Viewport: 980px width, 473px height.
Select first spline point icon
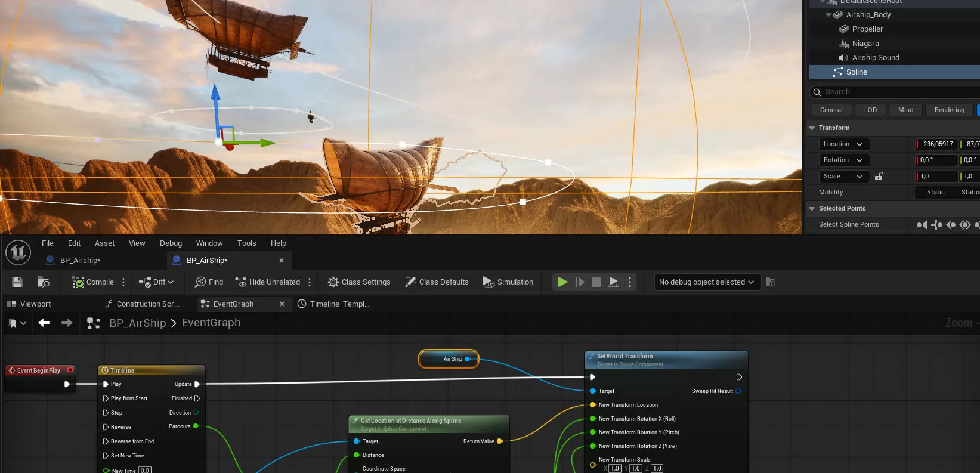click(x=922, y=225)
